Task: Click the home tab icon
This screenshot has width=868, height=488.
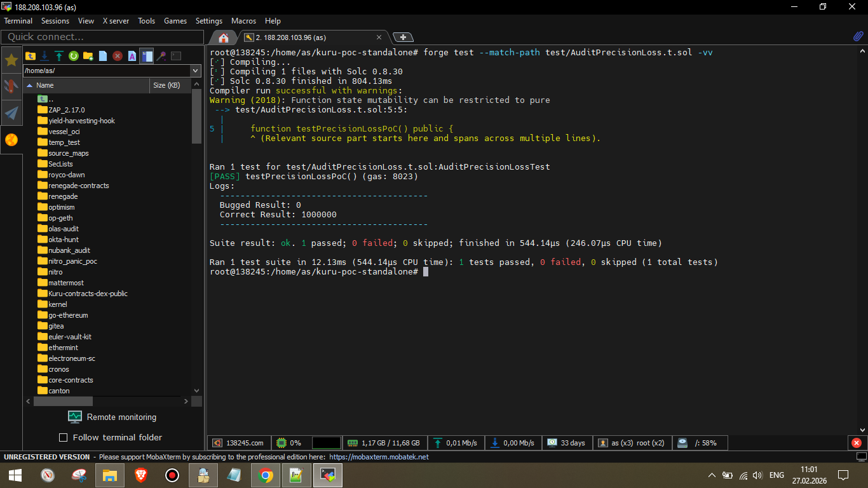Action: tap(223, 37)
